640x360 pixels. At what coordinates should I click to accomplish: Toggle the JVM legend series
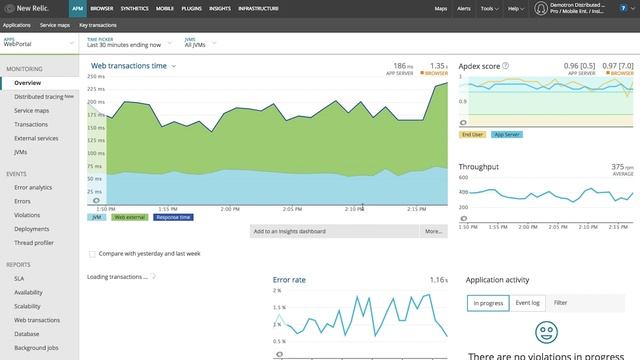[97, 217]
